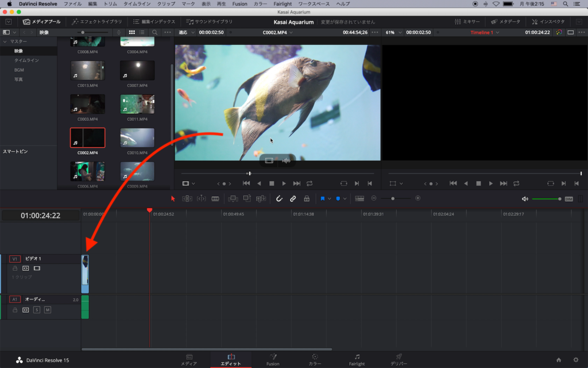588x368 pixels.
Task: Open the 61% viewer zoom dropdown
Action: click(x=393, y=32)
